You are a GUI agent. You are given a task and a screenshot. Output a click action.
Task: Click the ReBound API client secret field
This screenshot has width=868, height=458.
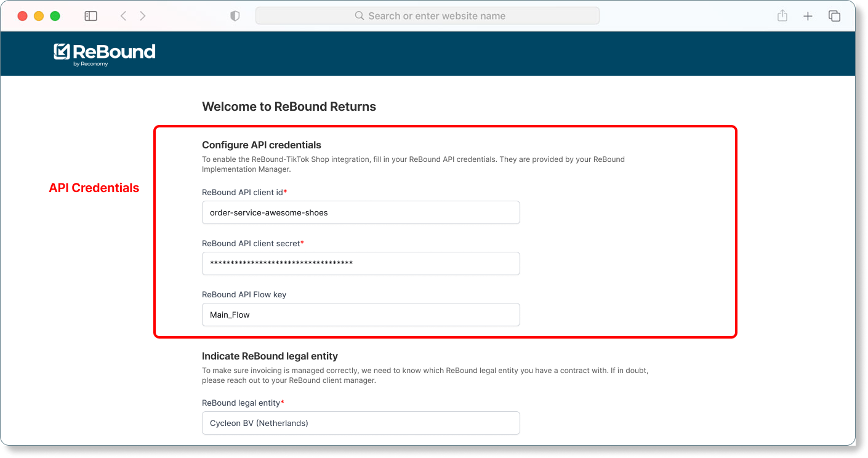(361, 263)
